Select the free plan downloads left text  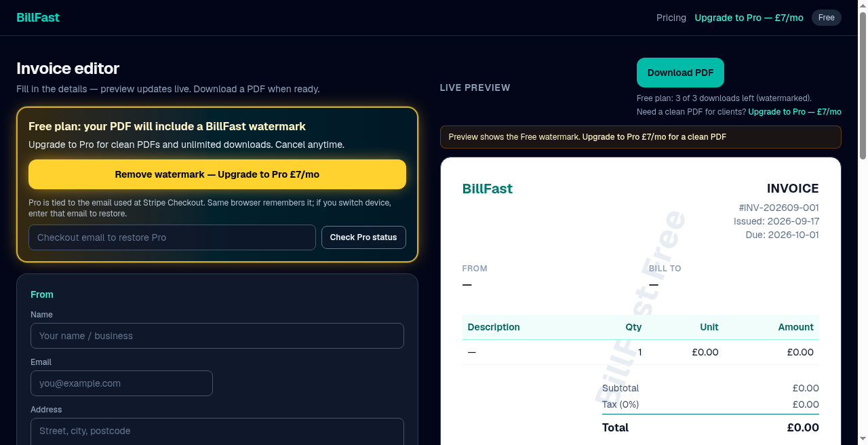[x=724, y=98]
